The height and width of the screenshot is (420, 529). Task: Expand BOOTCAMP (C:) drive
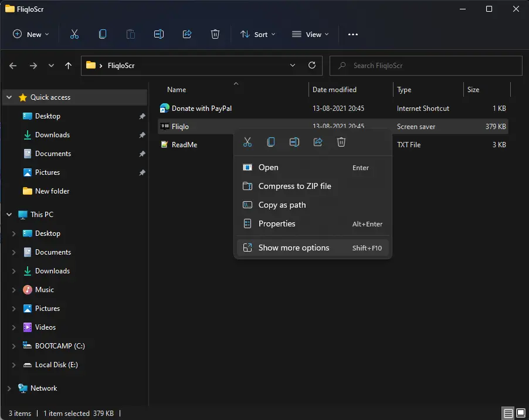point(14,346)
